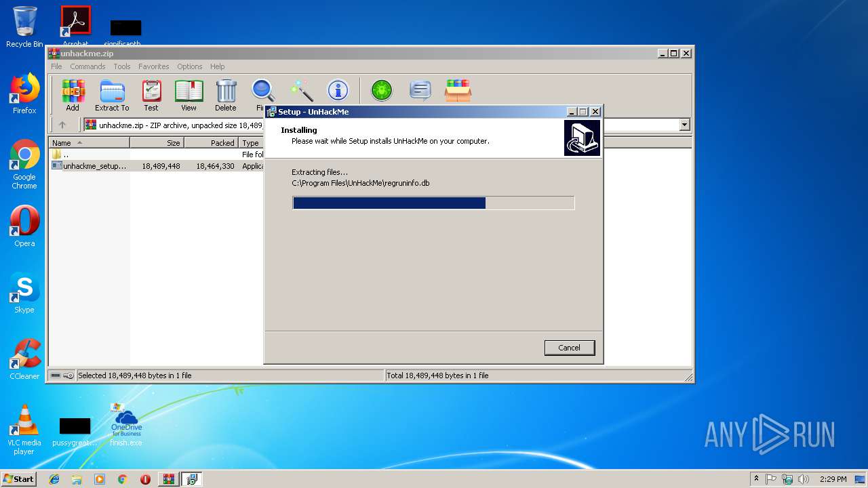
Task: Open the Options menu
Action: 190,66
